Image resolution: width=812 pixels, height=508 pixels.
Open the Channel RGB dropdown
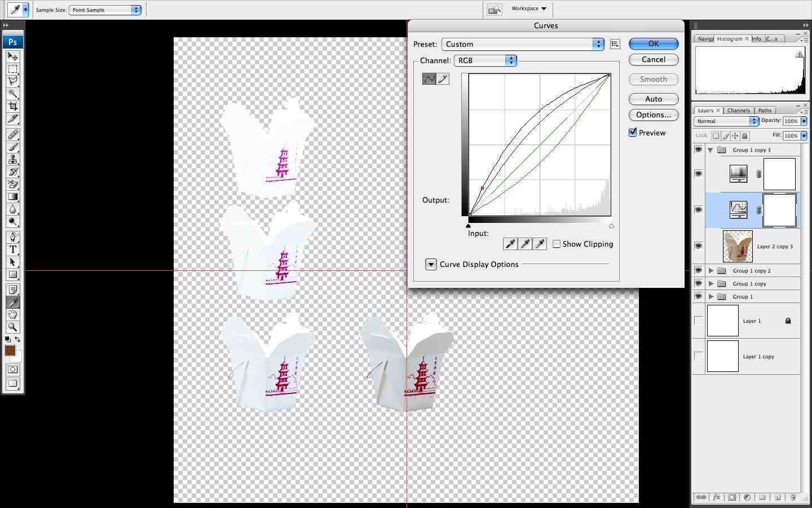(x=485, y=60)
